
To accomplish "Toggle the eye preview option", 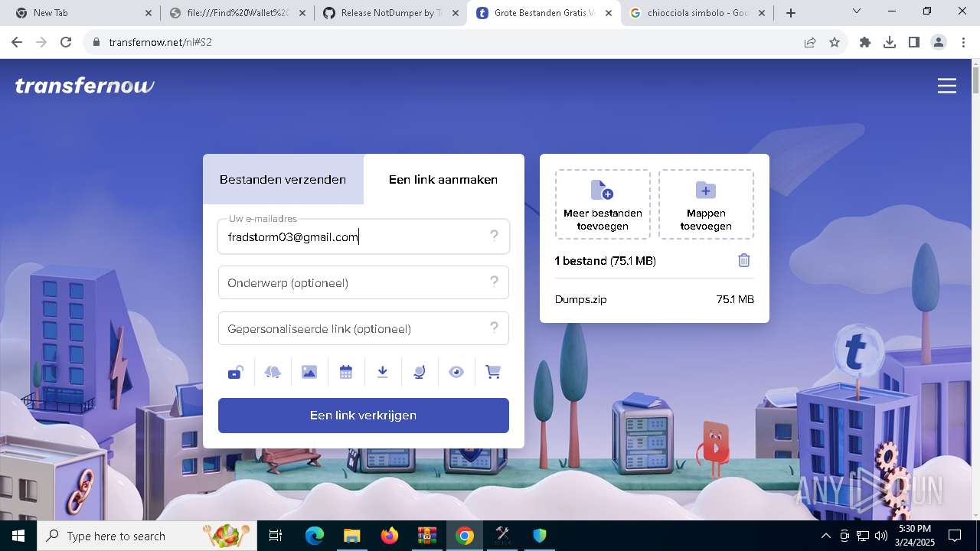I will tap(456, 372).
